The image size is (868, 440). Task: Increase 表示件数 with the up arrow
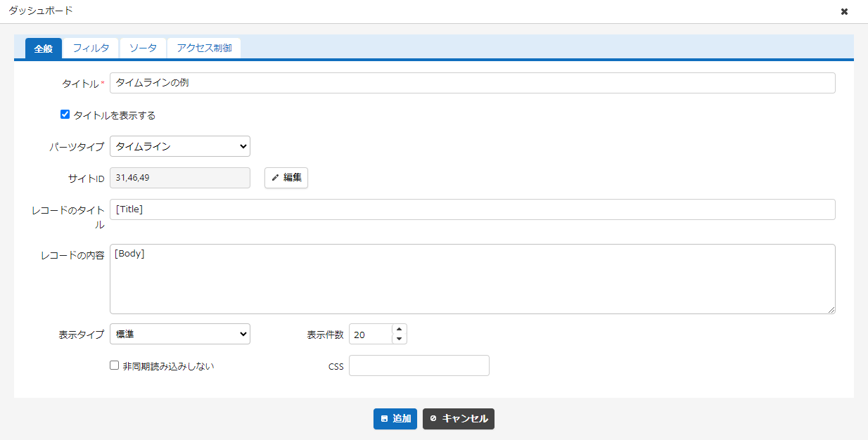tap(399, 330)
